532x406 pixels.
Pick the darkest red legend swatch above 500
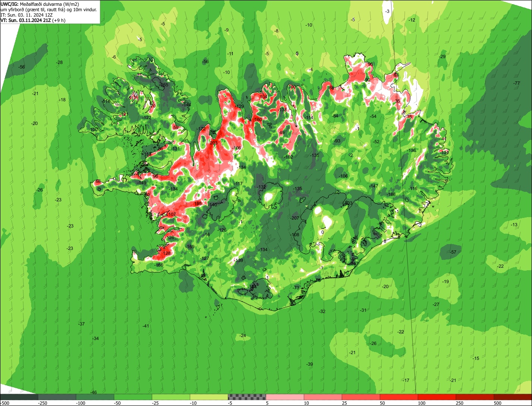click(513, 397)
